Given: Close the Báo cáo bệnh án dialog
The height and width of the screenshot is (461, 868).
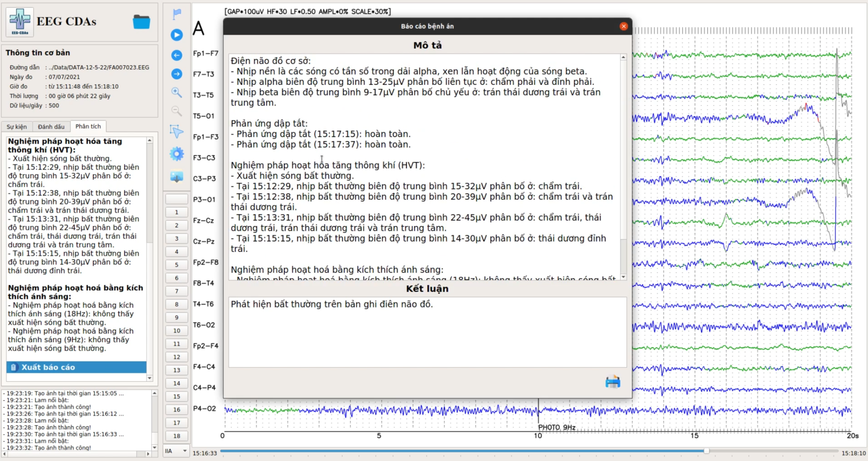Looking at the screenshot, I should click(623, 26).
